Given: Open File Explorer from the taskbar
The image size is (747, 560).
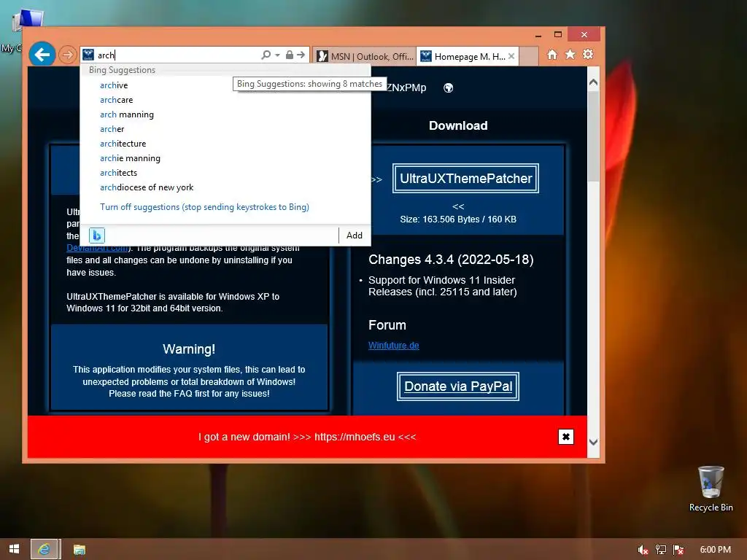Looking at the screenshot, I should (x=79, y=550).
